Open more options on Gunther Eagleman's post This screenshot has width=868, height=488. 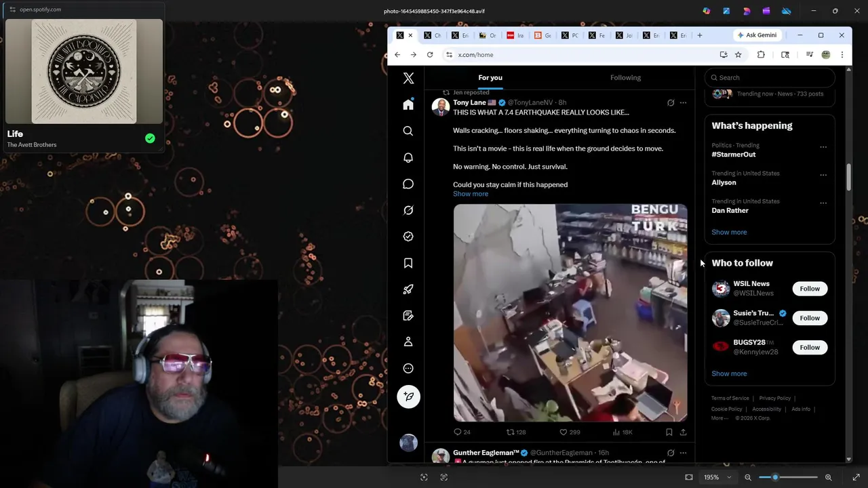point(683,453)
